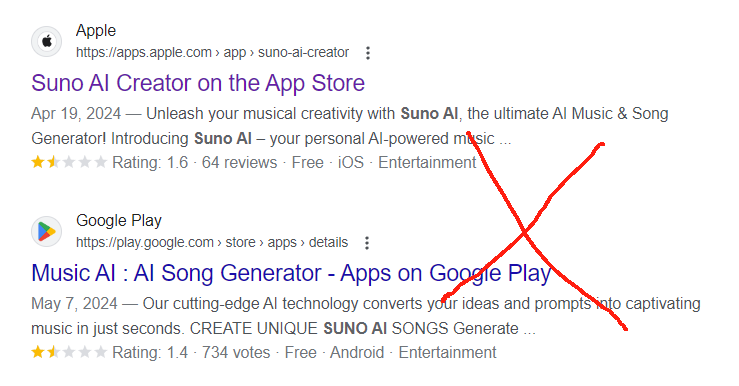Click the Rating: 1.6 label
Image resolution: width=739 pixels, height=386 pixels.
150,163
